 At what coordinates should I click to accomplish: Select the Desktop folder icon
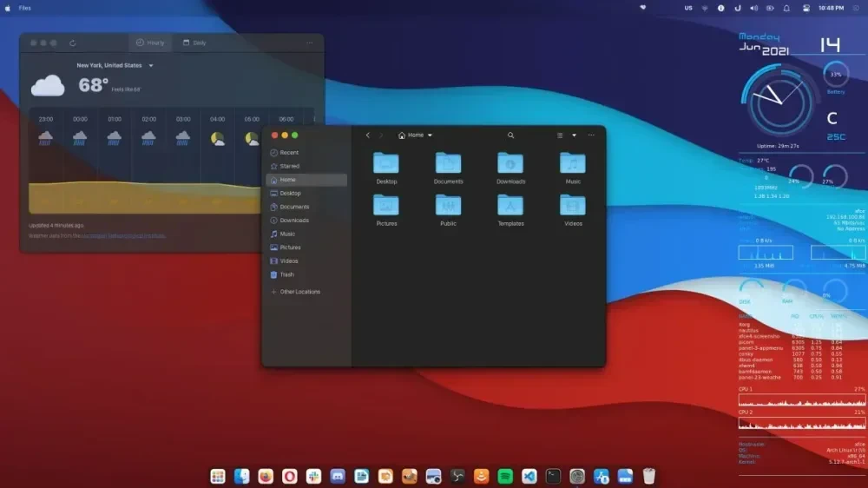pos(386,163)
